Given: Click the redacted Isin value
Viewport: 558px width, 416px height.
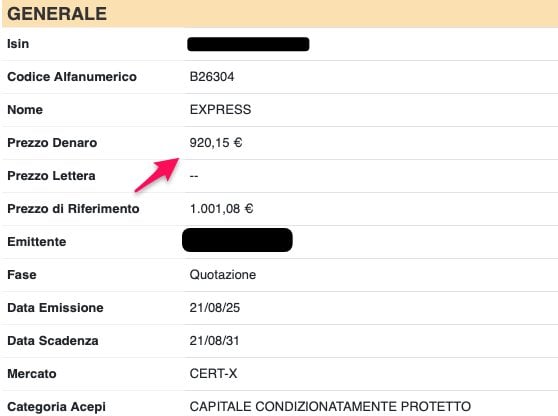Looking at the screenshot, I should (248, 44).
